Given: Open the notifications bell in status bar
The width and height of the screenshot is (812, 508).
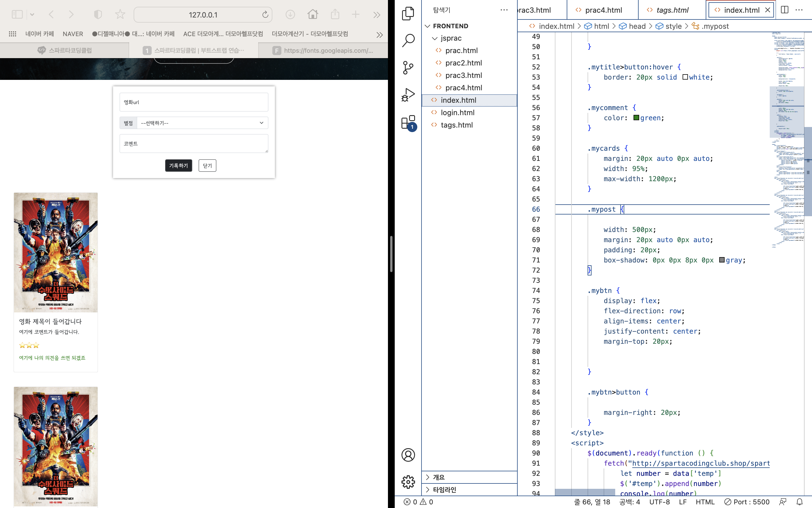Looking at the screenshot, I should coord(800,502).
